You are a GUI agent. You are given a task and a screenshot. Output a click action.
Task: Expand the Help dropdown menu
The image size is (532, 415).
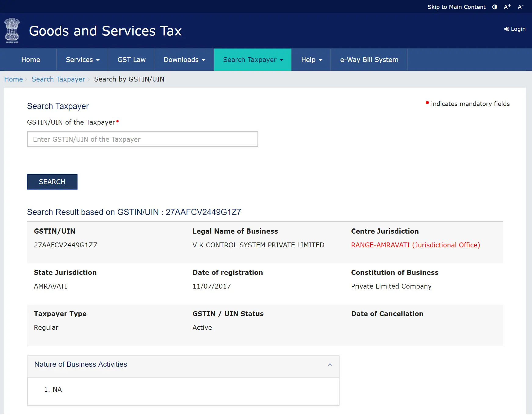pyautogui.click(x=311, y=60)
